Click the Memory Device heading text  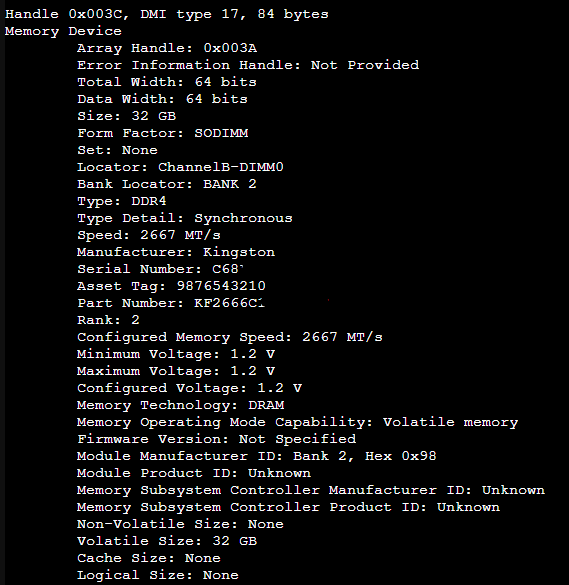[63, 31]
